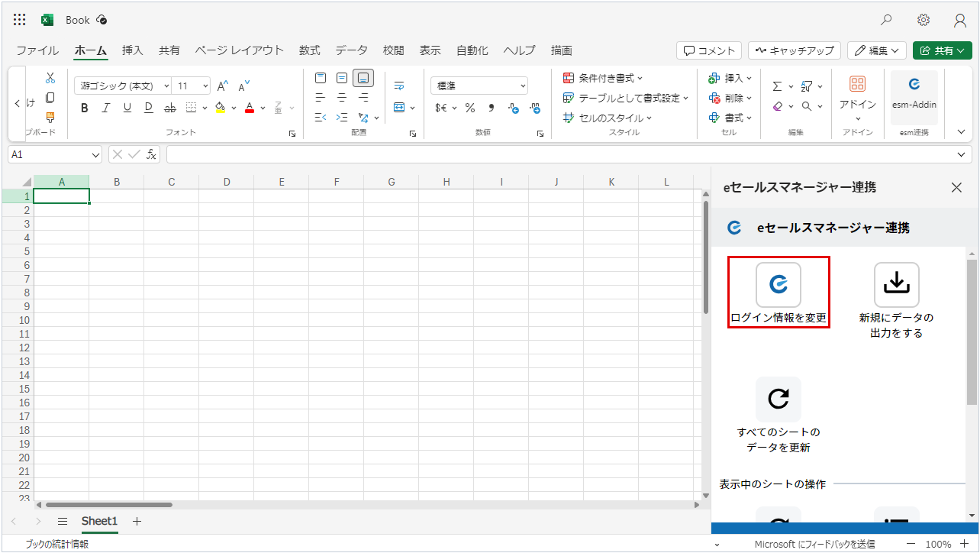Click 新規にデータの出力をする button

[897, 300]
